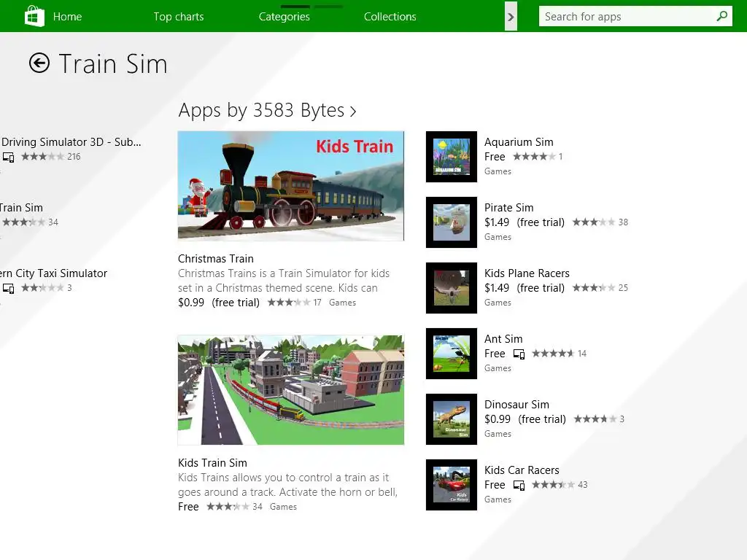Click the Games category label under Dinosaur Sim
The height and width of the screenshot is (560, 747).
tap(498, 434)
